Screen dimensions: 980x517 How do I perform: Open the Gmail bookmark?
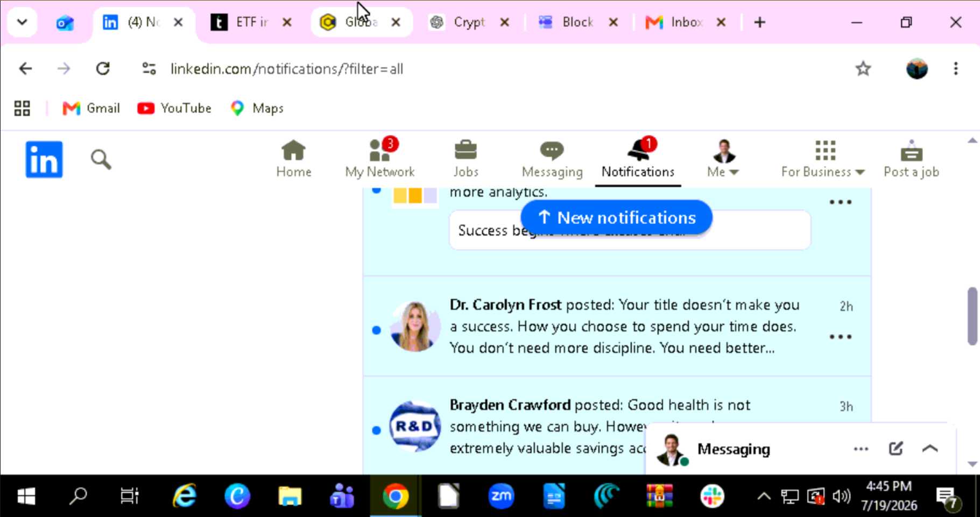point(91,108)
